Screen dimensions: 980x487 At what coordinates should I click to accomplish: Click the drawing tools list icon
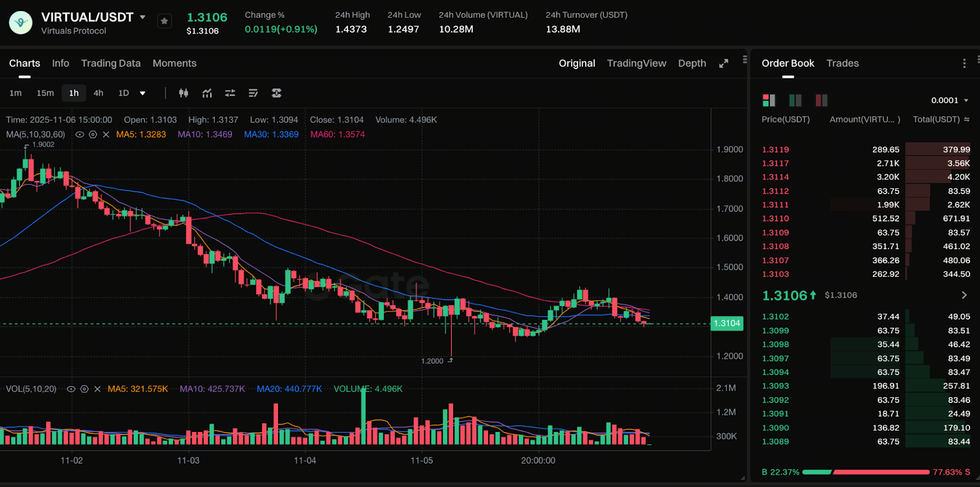253,93
